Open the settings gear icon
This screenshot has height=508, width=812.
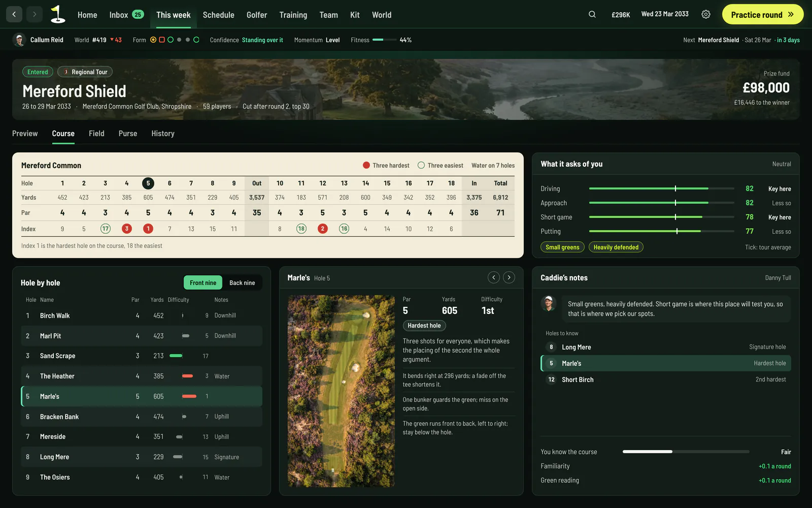[706, 14]
